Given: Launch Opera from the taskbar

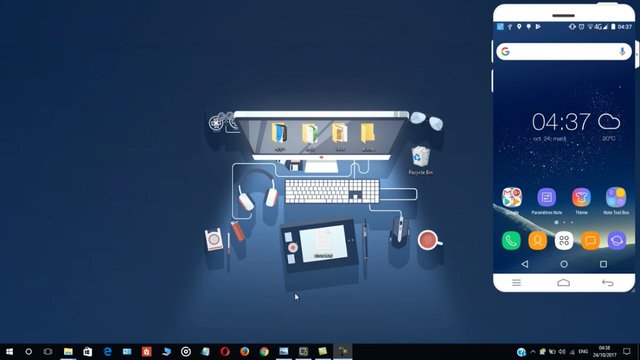Looking at the screenshot, I should click(225, 351).
